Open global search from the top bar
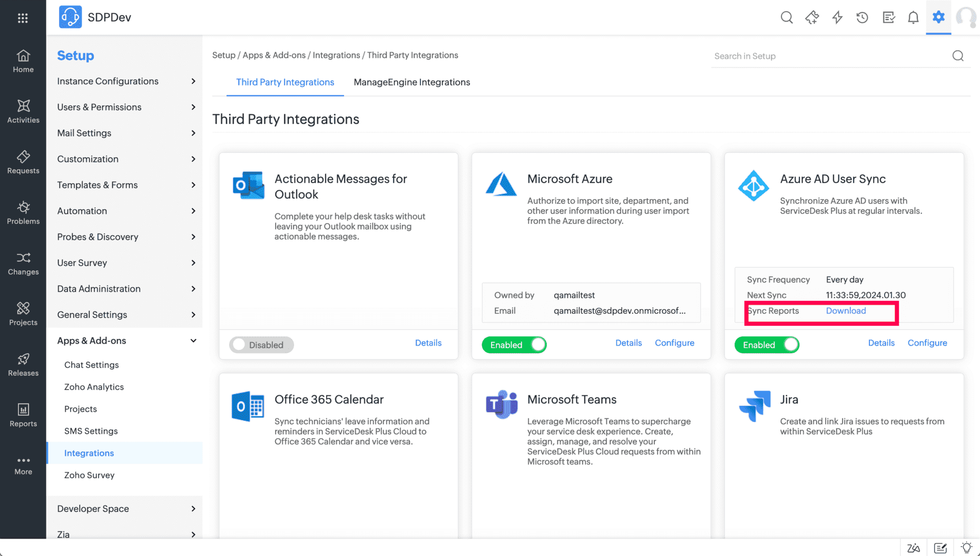 pos(787,17)
